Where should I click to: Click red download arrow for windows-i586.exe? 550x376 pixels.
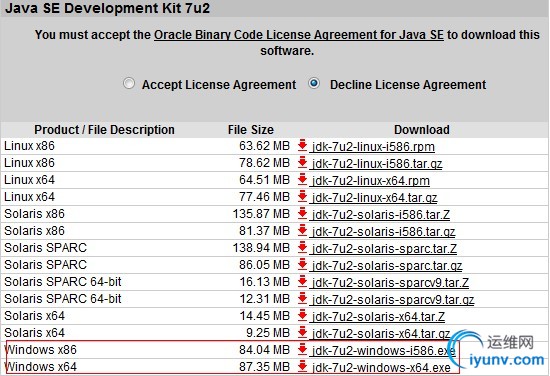click(x=302, y=349)
